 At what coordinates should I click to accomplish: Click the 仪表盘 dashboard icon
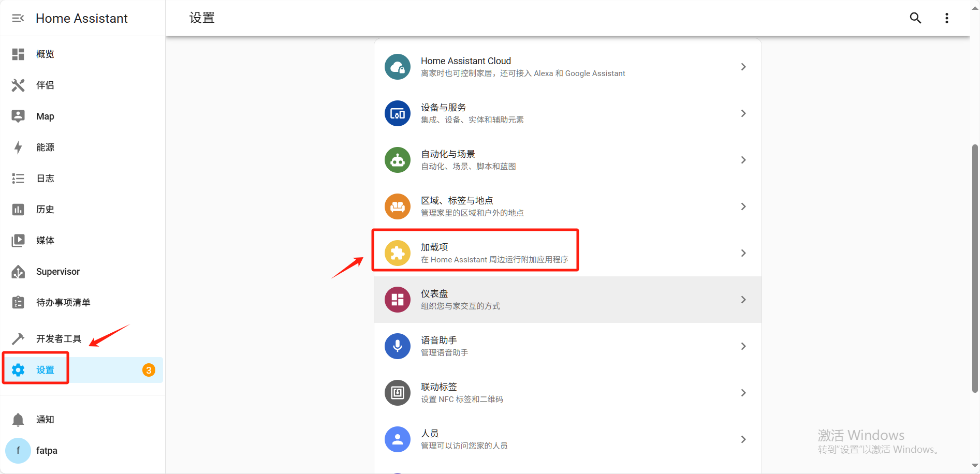pyautogui.click(x=398, y=300)
